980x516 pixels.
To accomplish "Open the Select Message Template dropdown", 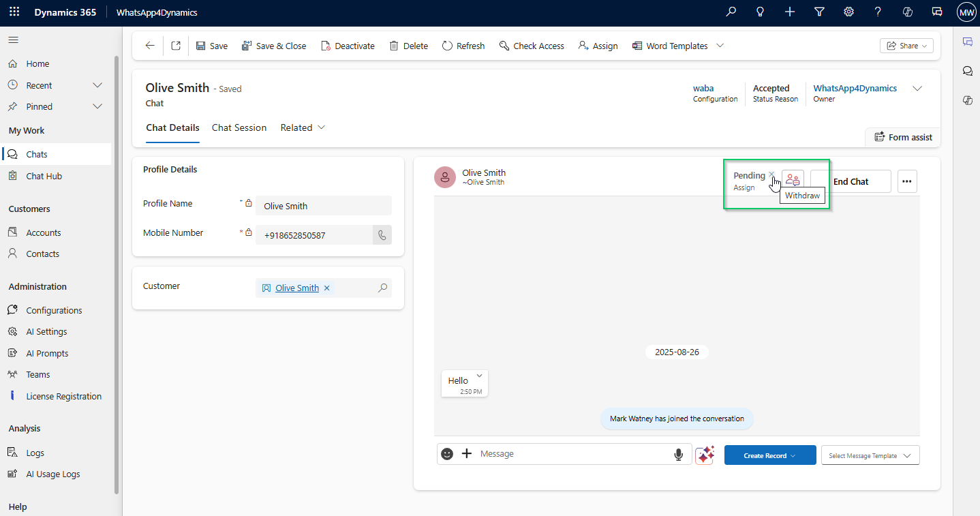I will click(870, 455).
